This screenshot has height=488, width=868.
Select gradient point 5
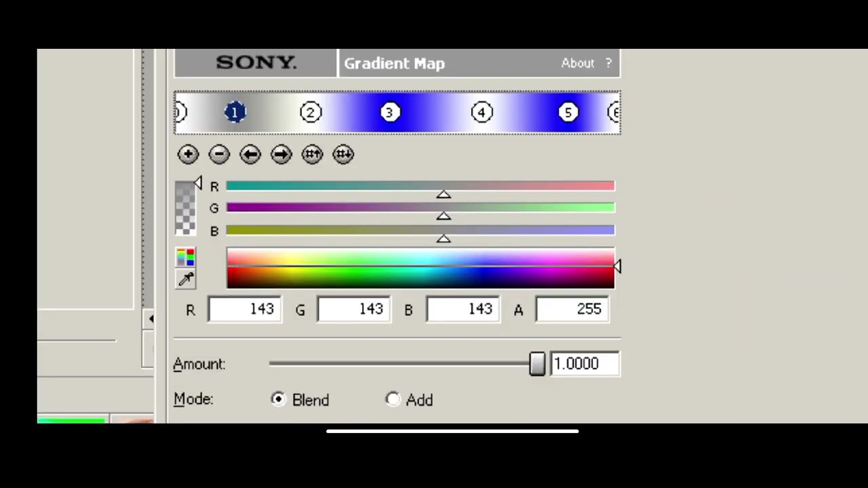coord(568,113)
